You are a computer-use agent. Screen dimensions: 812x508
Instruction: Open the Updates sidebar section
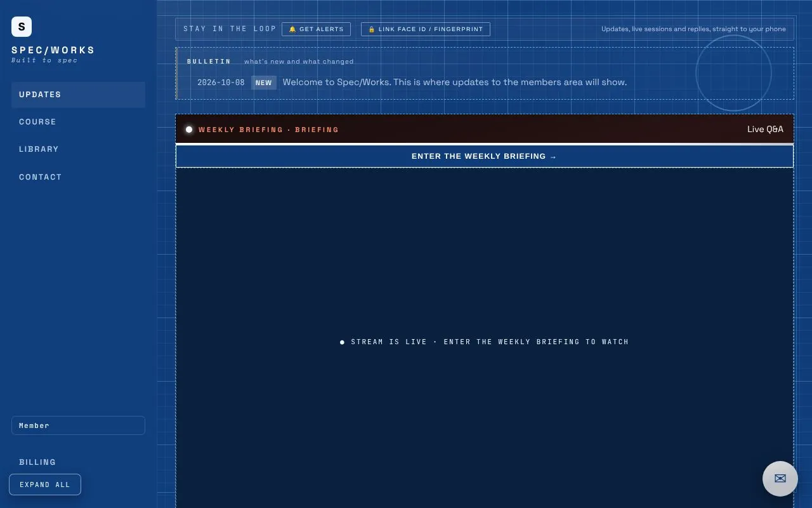[78, 95]
